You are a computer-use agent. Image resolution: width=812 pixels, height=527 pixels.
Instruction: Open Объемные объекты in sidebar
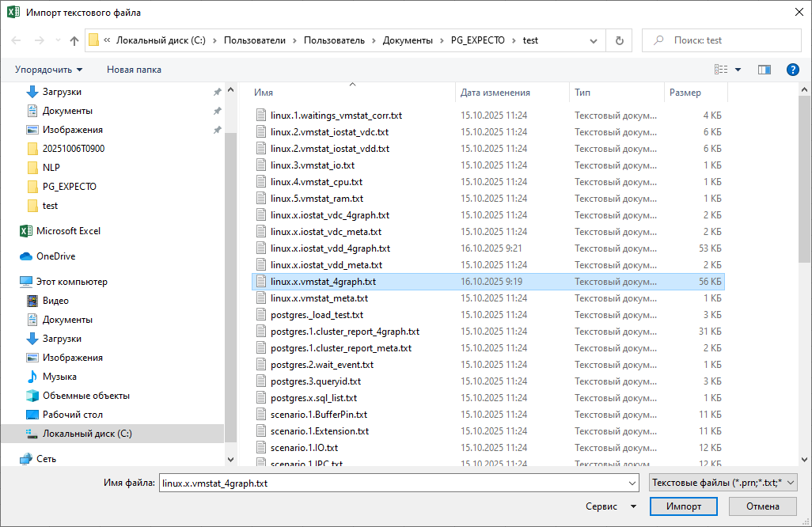[x=86, y=396]
